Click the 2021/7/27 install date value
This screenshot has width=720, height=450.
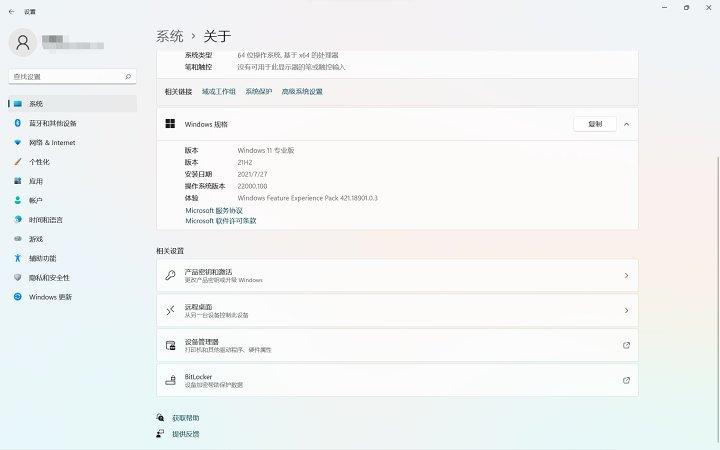tap(252, 174)
